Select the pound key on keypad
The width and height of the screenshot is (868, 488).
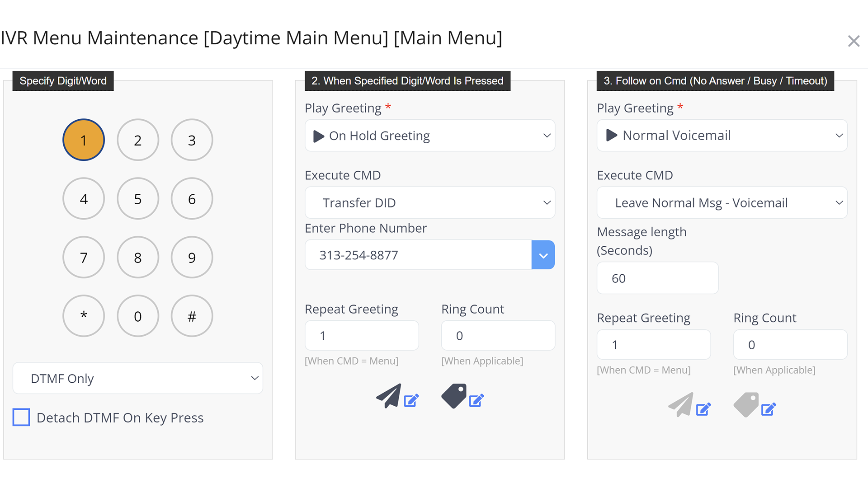pos(192,316)
